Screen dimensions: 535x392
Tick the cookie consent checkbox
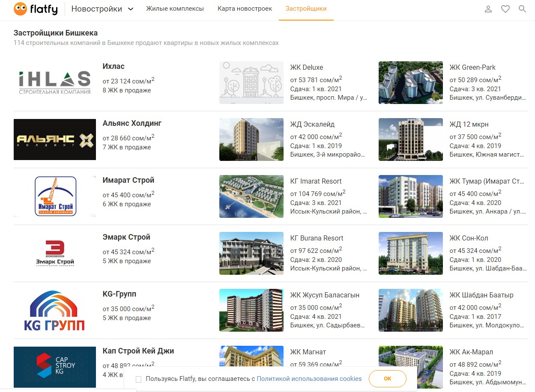pos(138,379)
